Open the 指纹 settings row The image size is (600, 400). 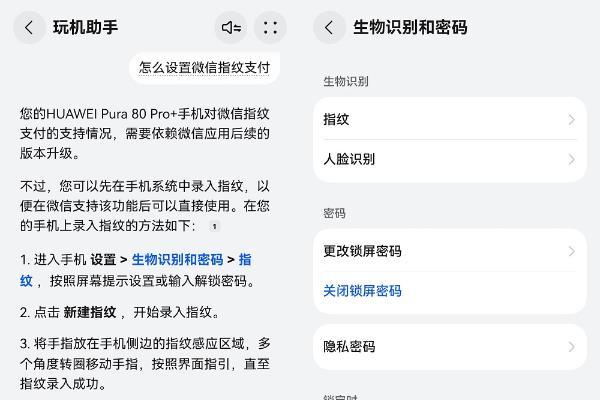point(450,119)
